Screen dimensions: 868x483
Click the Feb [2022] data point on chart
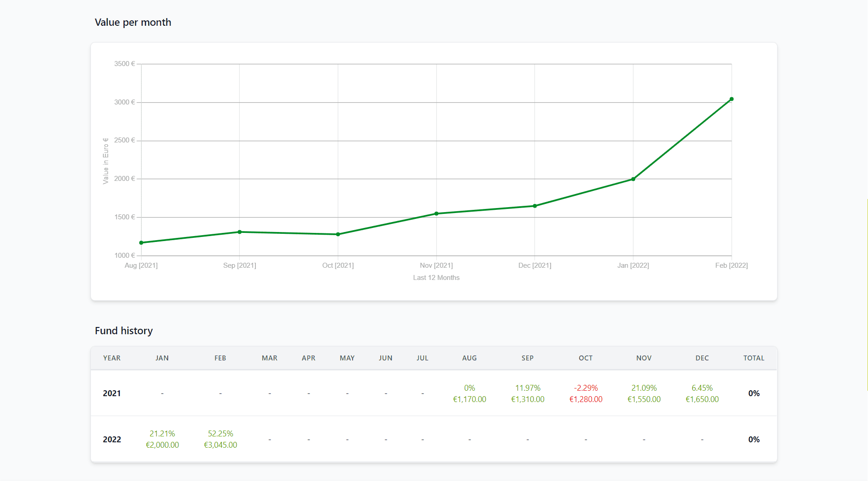[x=731, y=99]
